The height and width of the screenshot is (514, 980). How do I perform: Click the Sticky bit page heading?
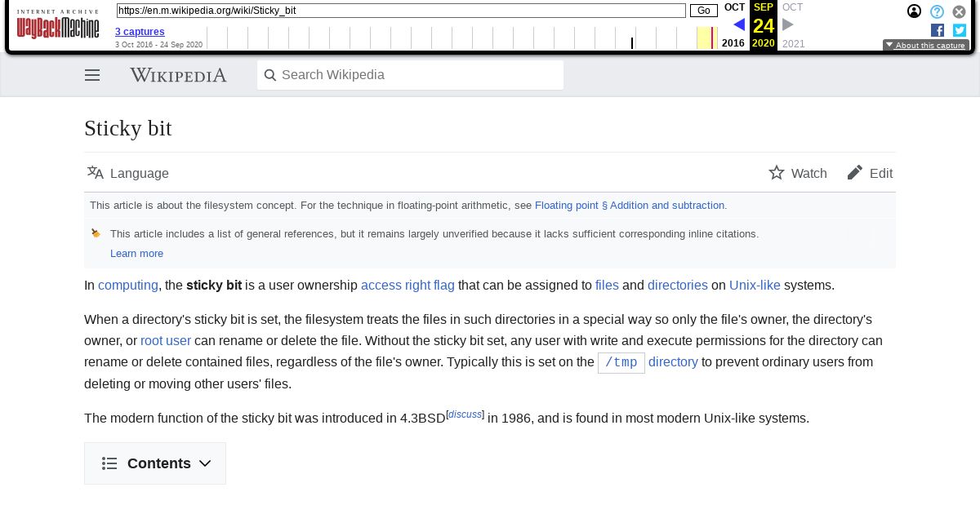pyautogui.click(x=128, y=128)
